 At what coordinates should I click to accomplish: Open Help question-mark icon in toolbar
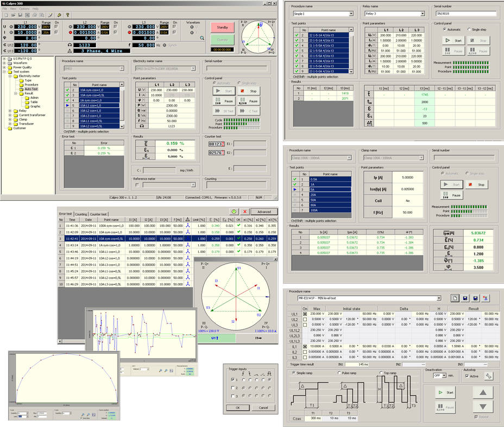(67, 15)
